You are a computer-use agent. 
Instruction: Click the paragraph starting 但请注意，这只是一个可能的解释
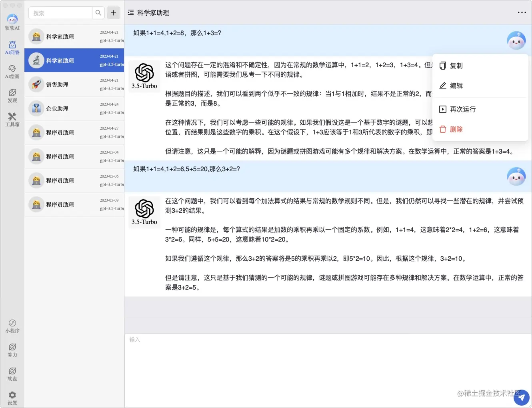[x=339, y=151]
